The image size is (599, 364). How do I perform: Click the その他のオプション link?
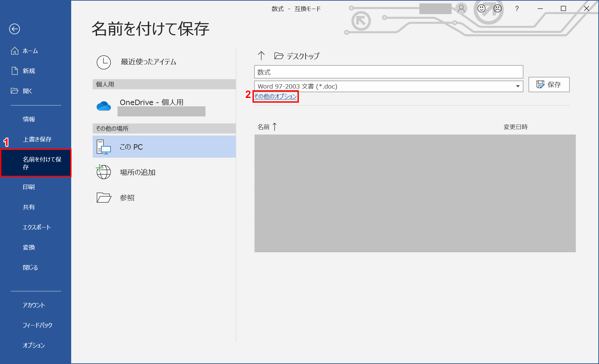[275, 96]
